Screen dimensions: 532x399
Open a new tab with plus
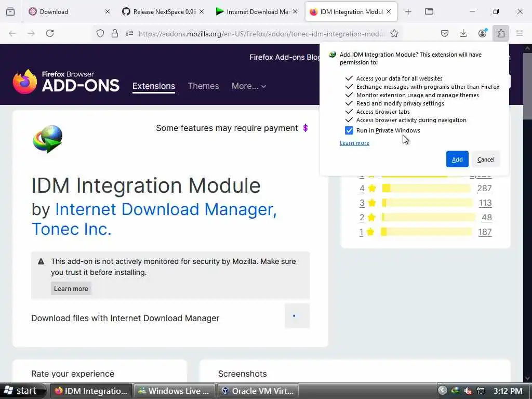408,12
